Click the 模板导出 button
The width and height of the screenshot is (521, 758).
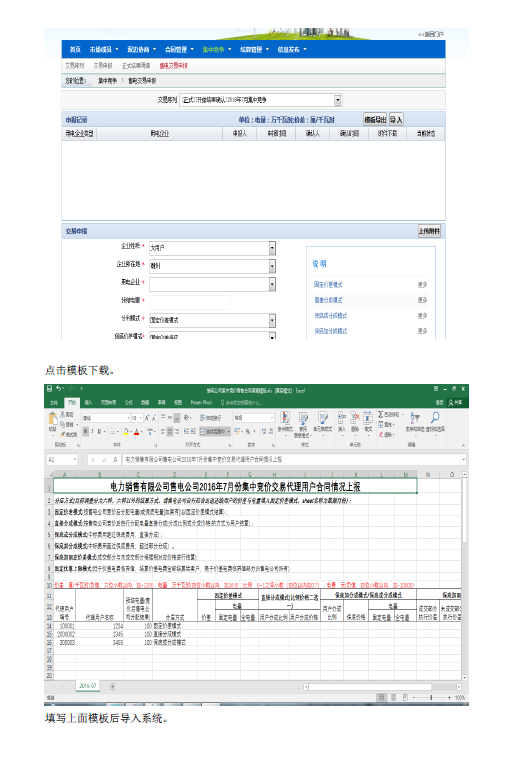point(376,119)
